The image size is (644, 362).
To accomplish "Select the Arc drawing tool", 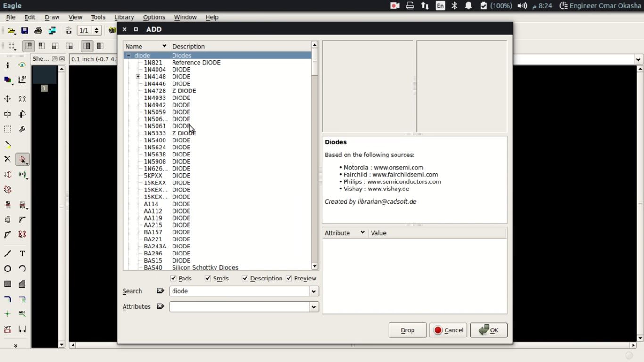I will point(22,269).
